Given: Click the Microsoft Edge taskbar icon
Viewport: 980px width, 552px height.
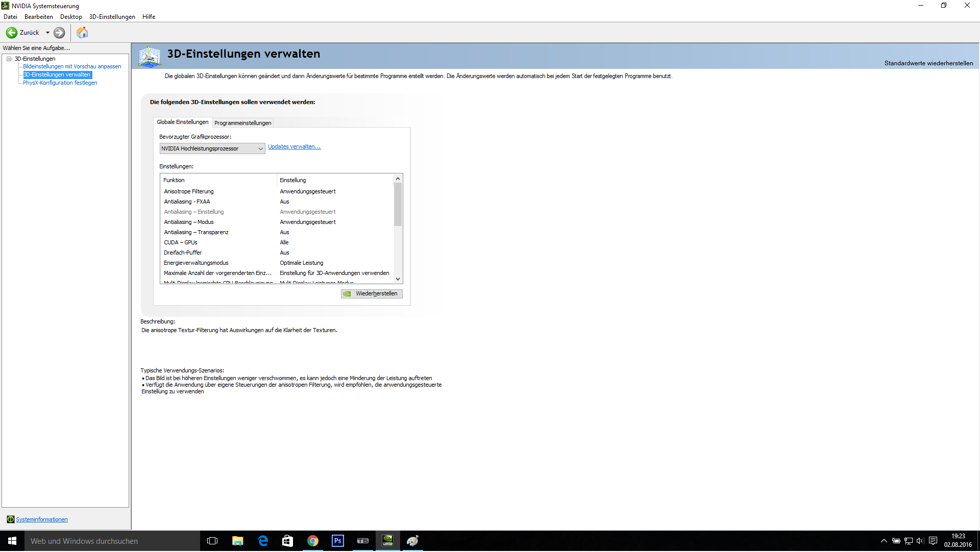Looking at the screenshot, I should [x=263, y=541].
